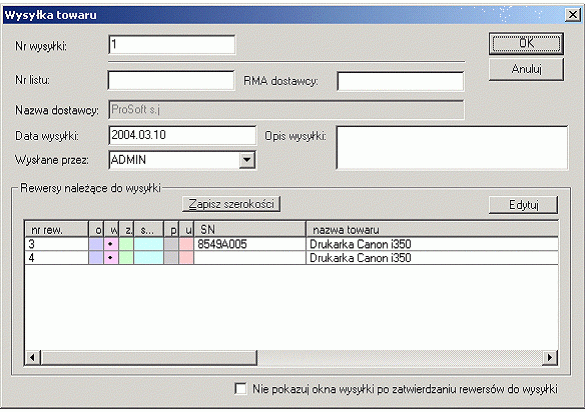The width and height of the screenshot is (585, 412).
Task: Sort by the 'nr rew.' column header
Action: (56, 230)
